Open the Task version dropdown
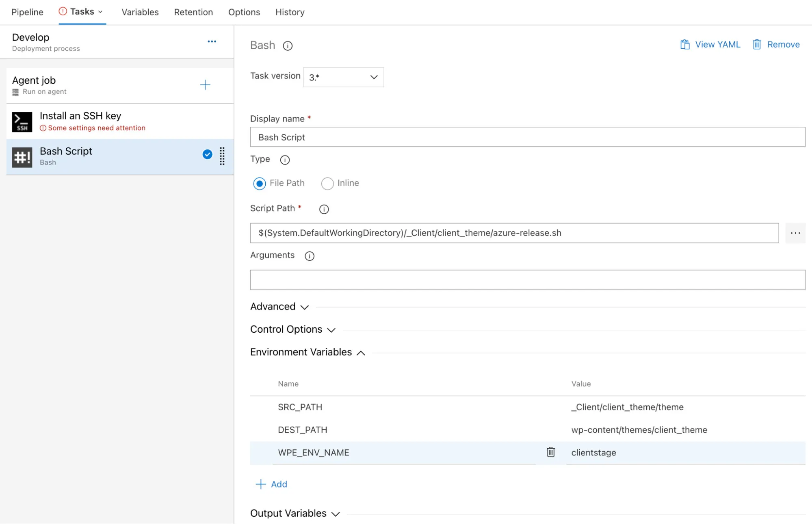Image resolution: width=812 pixels, height=524 pixels. pos(343,77)
